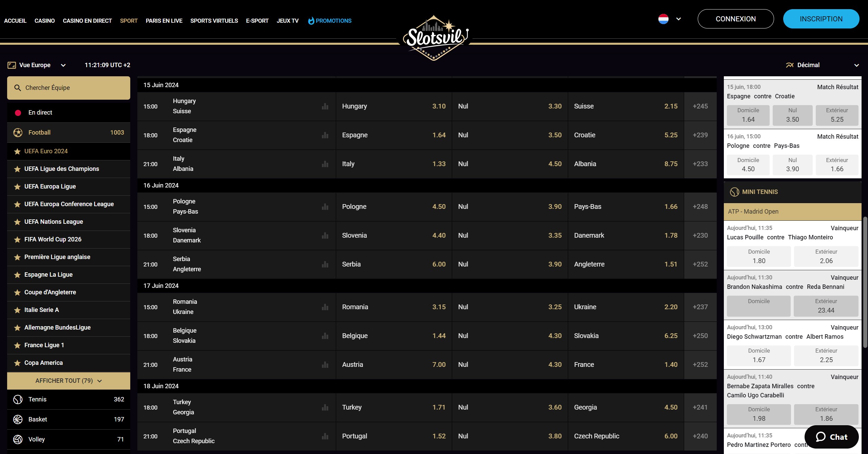Viewport: 868px width, 454px height.
Task: Open the E-SPORT menu item
Action: pyautogui.click(x=257, y=21)
